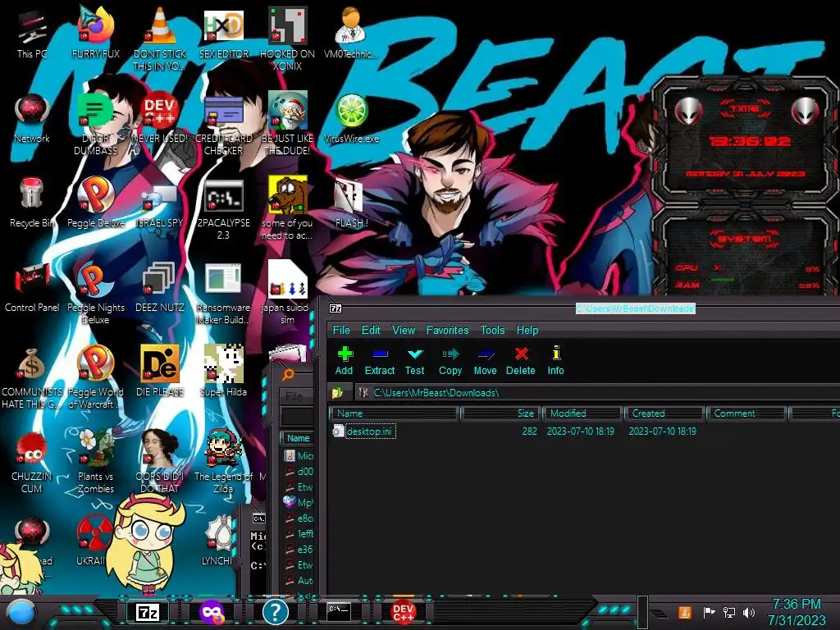Image resolution: width=840 pixels, height=630 pixels.
Task: Click the flag Action Center tray icon
Action: click(x=709, y=612)
